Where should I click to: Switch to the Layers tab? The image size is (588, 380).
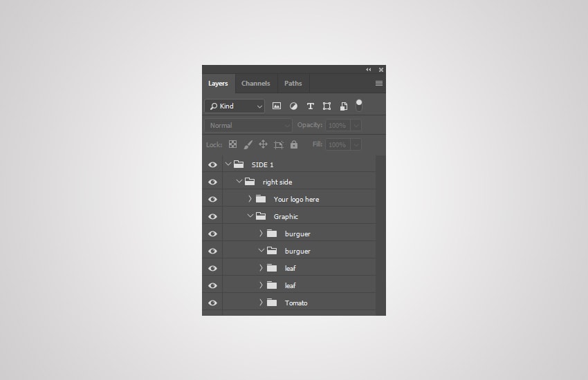click(x=218, y=84)
